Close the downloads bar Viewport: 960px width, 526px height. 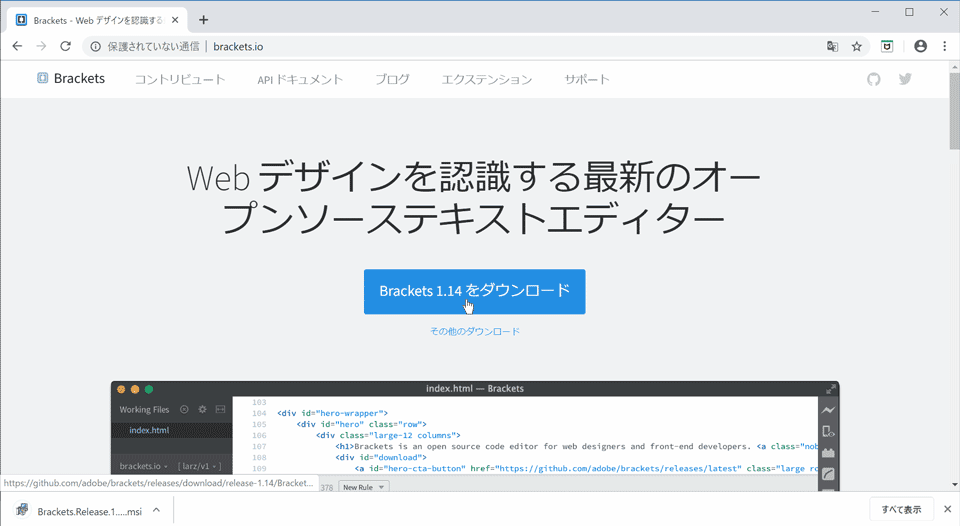point(947,509)
